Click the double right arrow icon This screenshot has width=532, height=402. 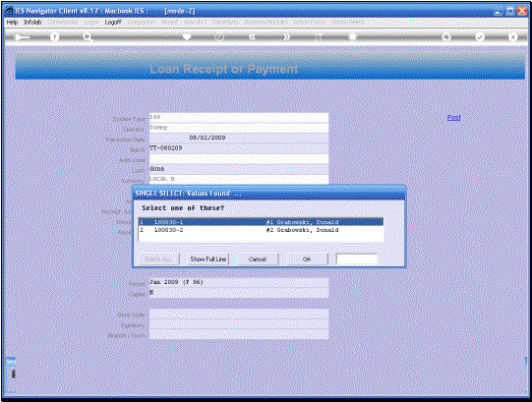(287, 37)
